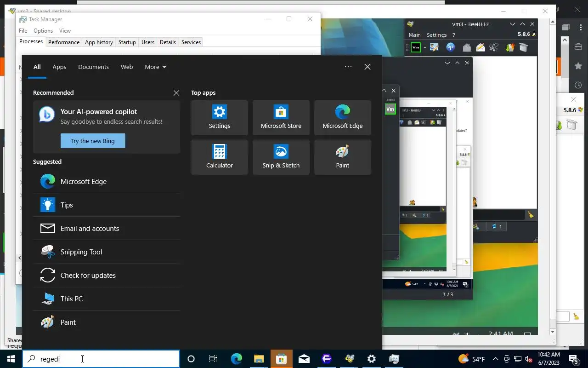Open Microsoft Edge tile in Top apps
The height and width of the screenshot is (368, 588).
343,118
